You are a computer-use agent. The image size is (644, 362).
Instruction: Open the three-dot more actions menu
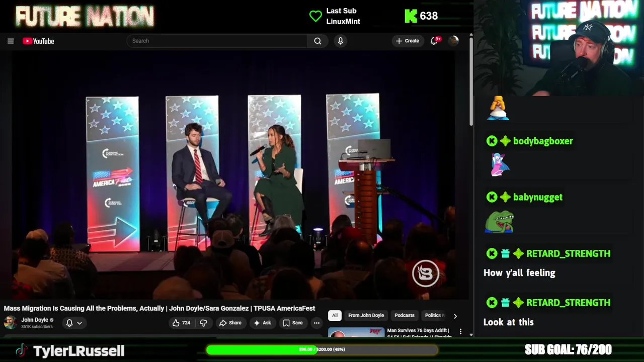pos(316,323)
